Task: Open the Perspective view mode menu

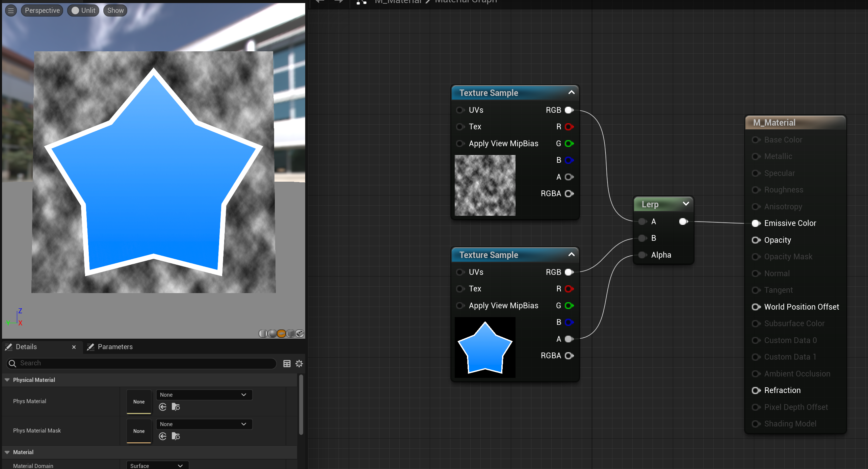Action: point(42,10)
